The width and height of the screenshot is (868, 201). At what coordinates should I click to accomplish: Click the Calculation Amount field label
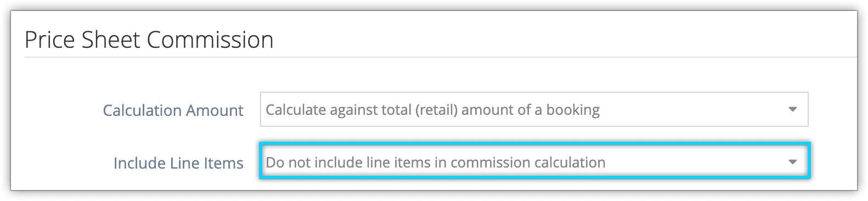click(173, 110)
